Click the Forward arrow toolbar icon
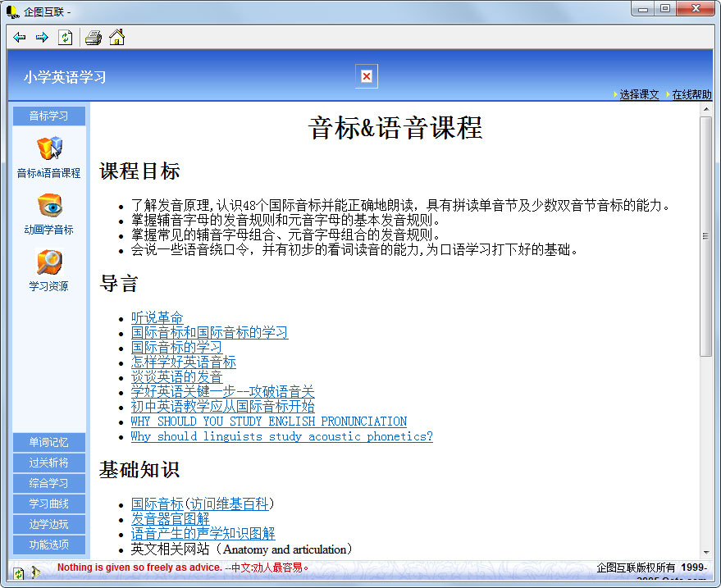Screen dimensions: 721x588 pos(42,38)
